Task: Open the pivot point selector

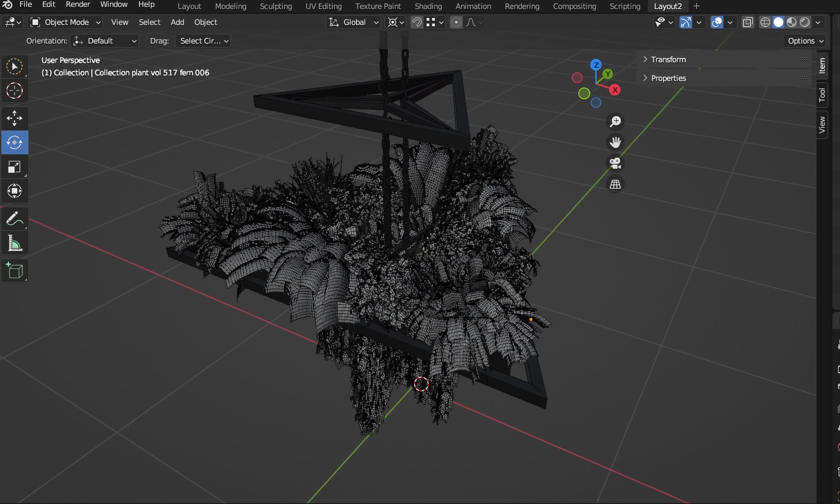Action: click(x=396, y=22)
